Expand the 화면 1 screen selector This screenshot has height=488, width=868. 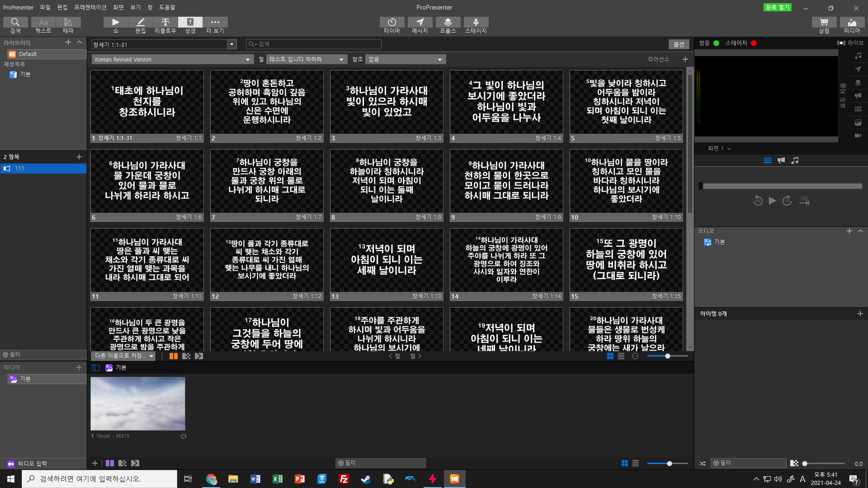[x=719, y=149]
